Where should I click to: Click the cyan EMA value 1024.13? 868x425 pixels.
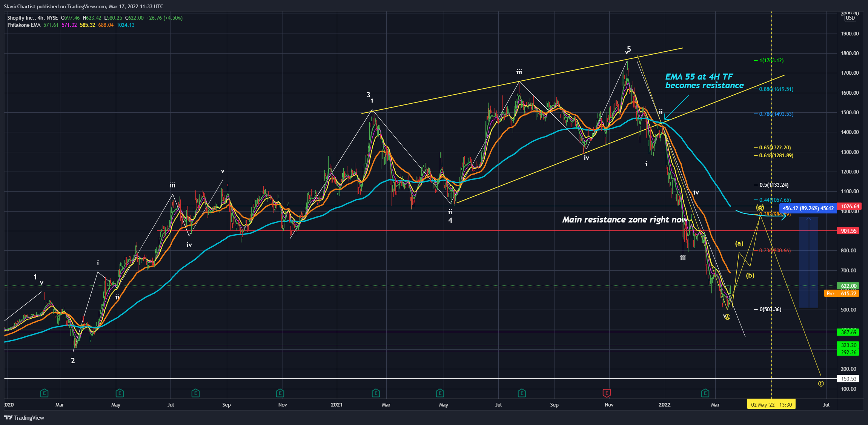(x=125, y=25)
